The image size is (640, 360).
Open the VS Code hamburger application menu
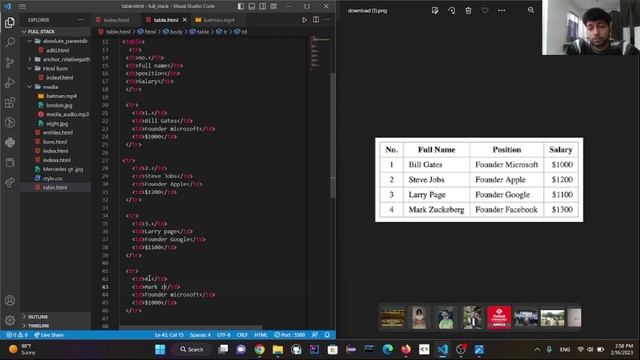pyautogui.click(x=22, y=6)
